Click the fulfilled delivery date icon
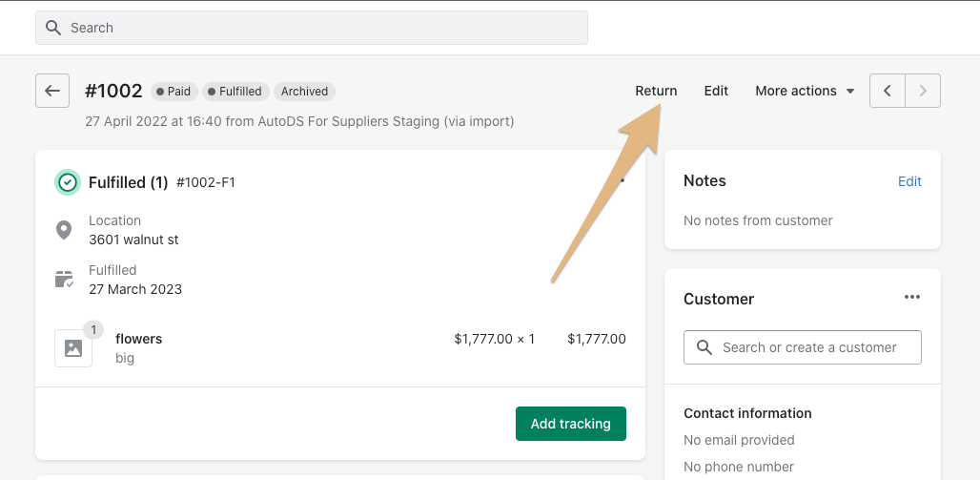 [x=64, y=279]
